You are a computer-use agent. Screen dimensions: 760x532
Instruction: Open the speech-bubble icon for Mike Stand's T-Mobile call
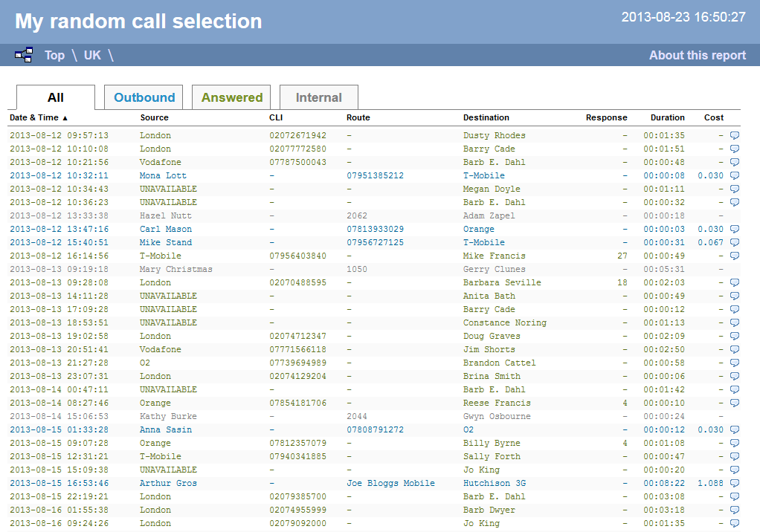pos(733,242)
